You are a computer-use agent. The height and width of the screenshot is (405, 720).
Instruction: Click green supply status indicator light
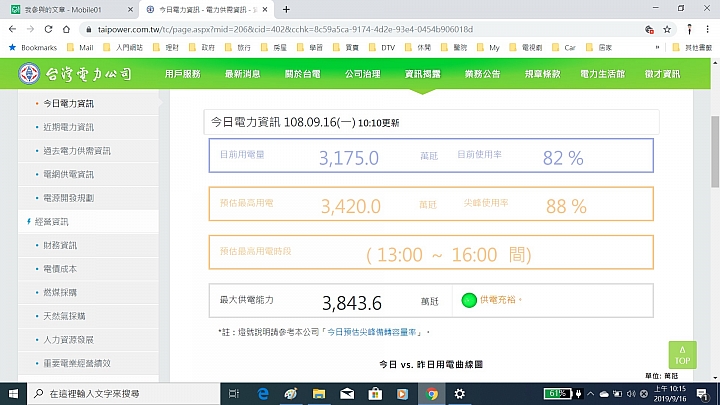click(x=469, y=300)
